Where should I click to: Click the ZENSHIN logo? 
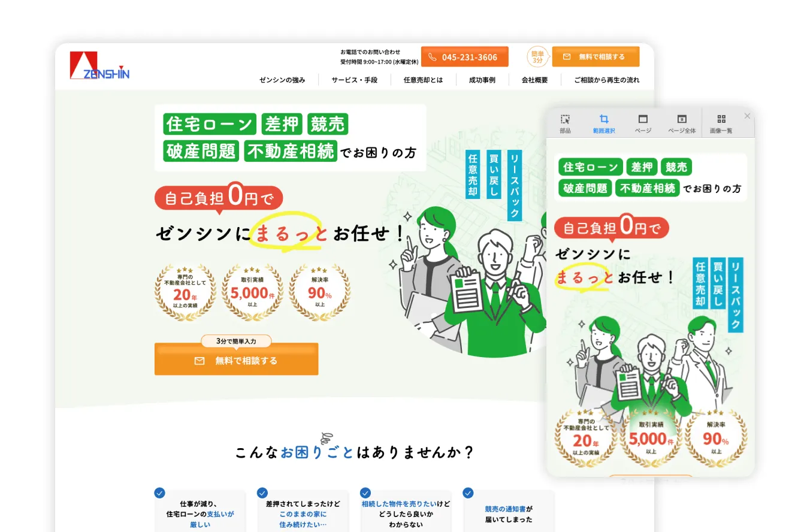pos(99,65)
